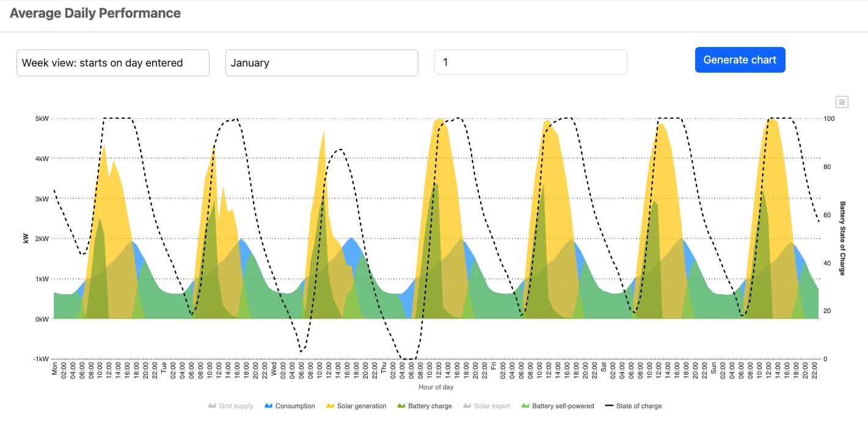This screenshot has height=429, width=868.
Task: Toggle Battery charge series in legend
Action: coord(425,406)
